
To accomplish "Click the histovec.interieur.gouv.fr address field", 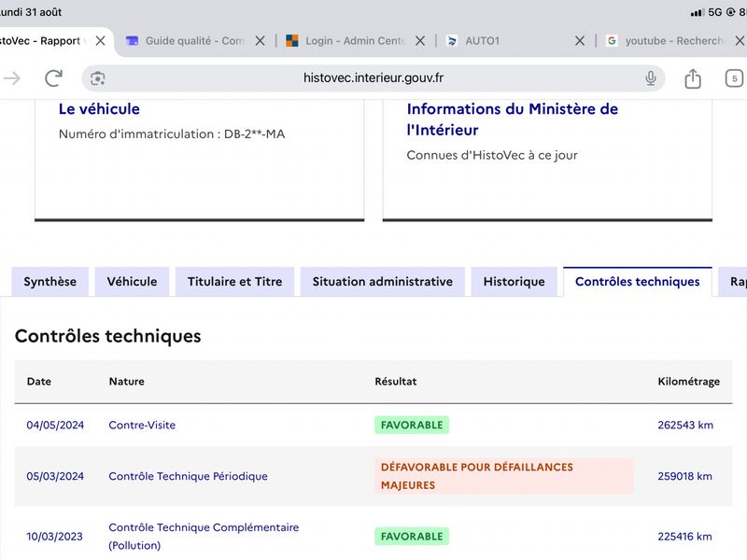I will coord(373,78).
